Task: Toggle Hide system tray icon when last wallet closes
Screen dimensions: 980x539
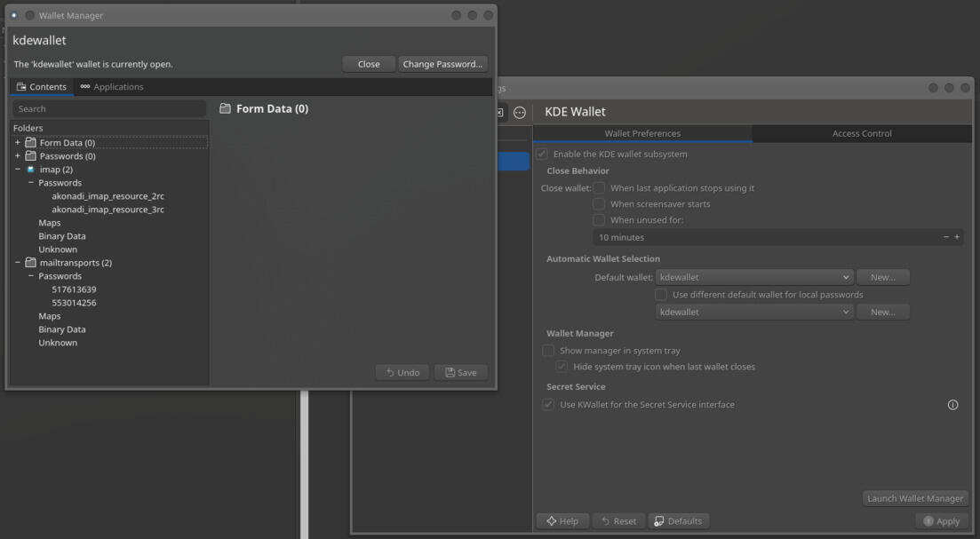Action: [562, 368]
